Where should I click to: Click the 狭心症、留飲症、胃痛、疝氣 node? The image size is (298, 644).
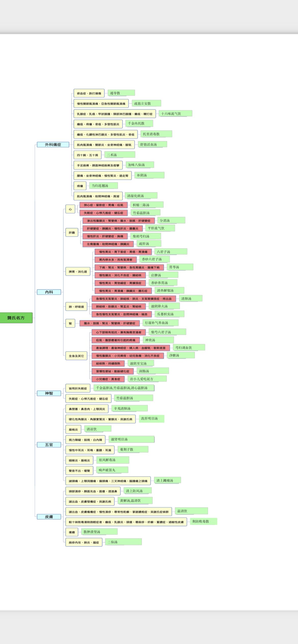tap(103, 205)
